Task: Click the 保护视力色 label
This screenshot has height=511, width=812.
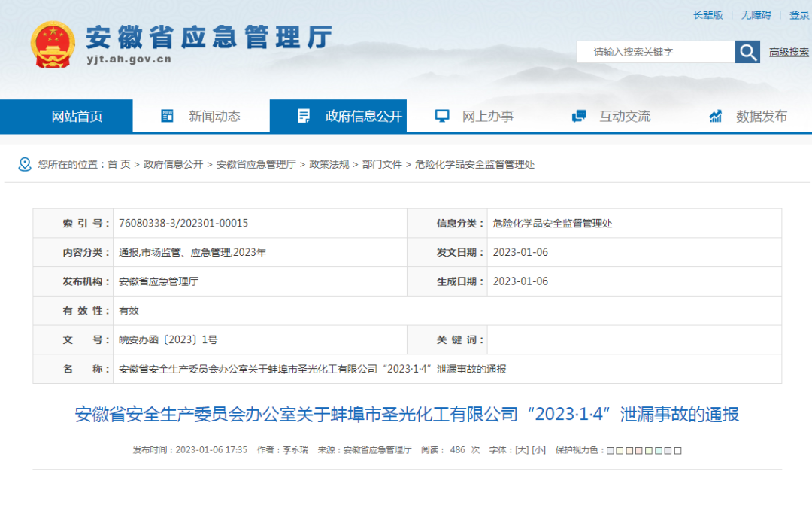Action: pos(580,450)
